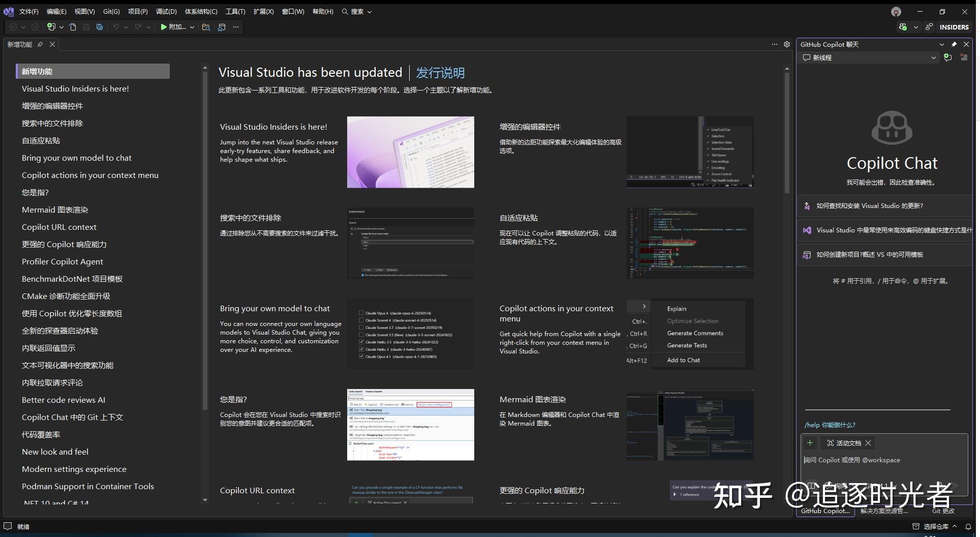Expand the new project dropdown arrow
Viewport: 980px width, 537px height.
click(62, 27)
